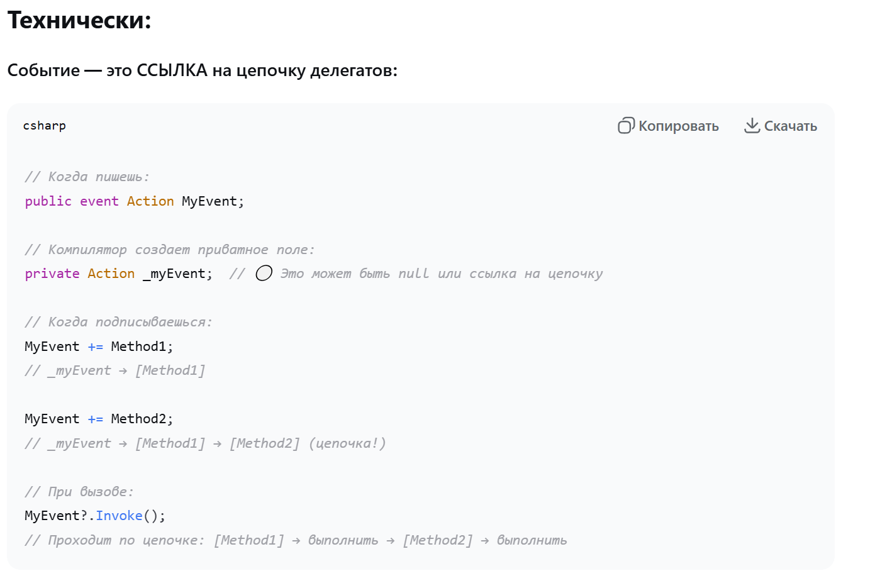Click the circle symbol in the _myEvent comment
The image size is (875, 588).
pos(264,273)
